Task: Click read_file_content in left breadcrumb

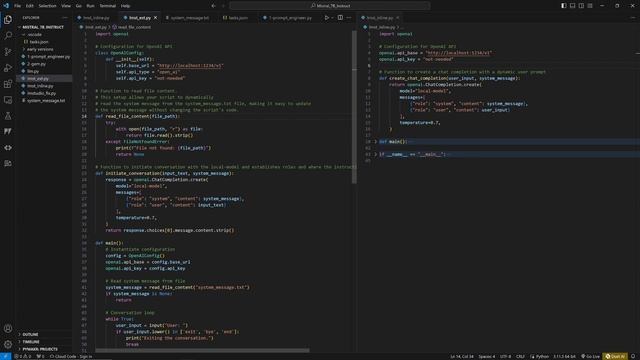Action: (134, 27)
